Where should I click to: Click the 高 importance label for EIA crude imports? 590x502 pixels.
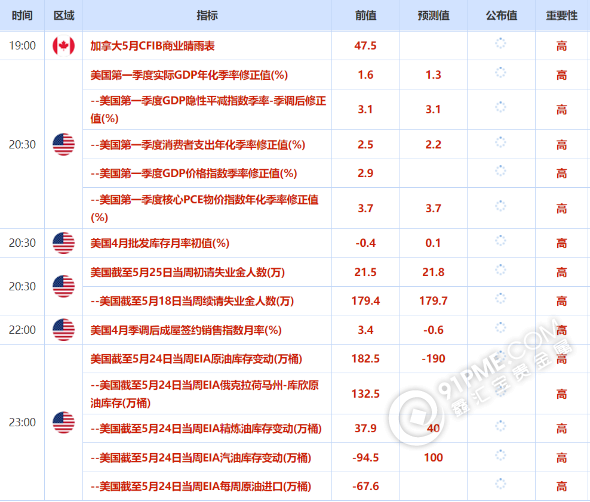click(x=562, y=486)
